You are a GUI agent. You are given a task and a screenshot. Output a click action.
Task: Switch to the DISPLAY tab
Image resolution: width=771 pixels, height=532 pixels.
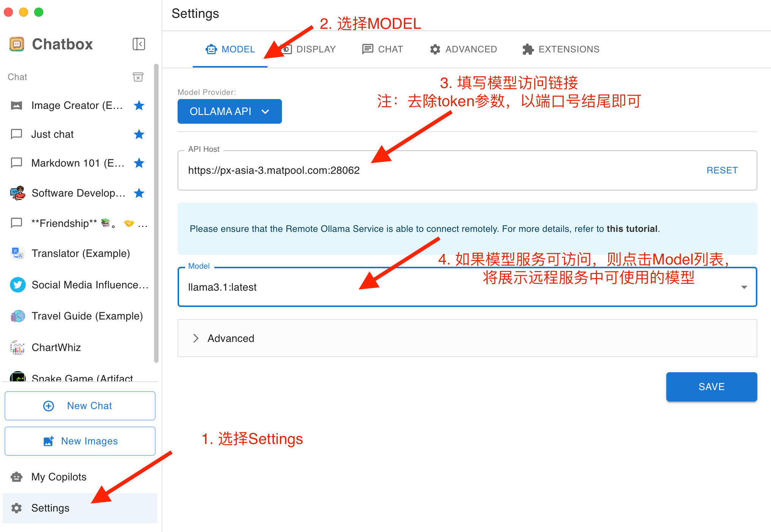tap(308, 49)
